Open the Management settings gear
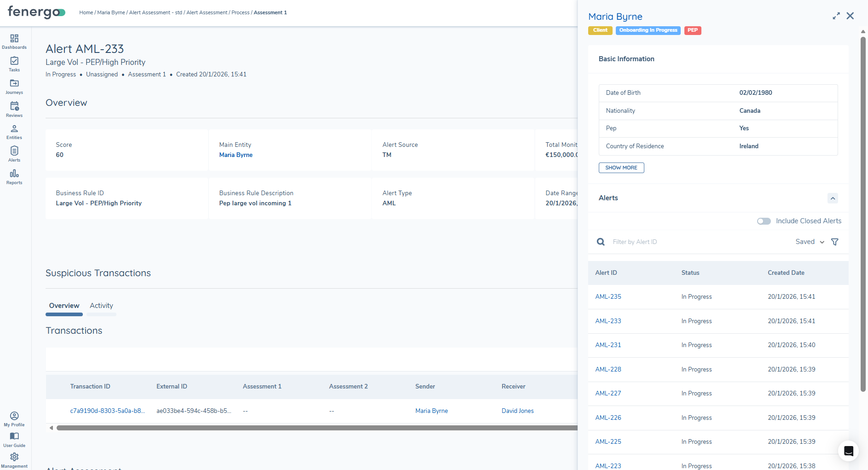 (x=14, y=457)
